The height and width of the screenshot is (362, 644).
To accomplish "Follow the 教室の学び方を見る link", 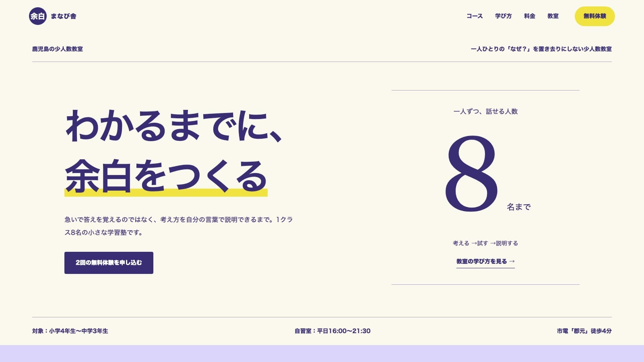I will tap(485, 261).
